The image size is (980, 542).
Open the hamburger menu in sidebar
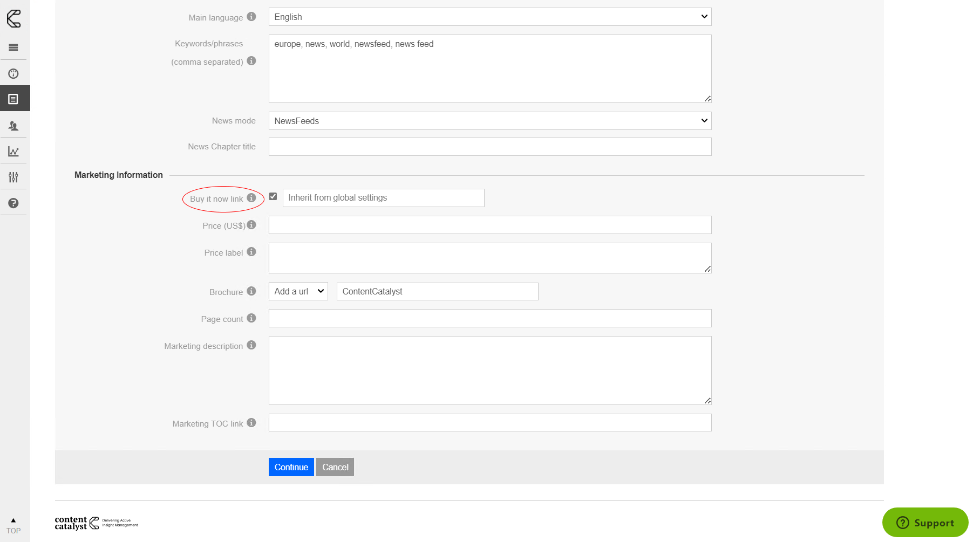tap(13, 47)
